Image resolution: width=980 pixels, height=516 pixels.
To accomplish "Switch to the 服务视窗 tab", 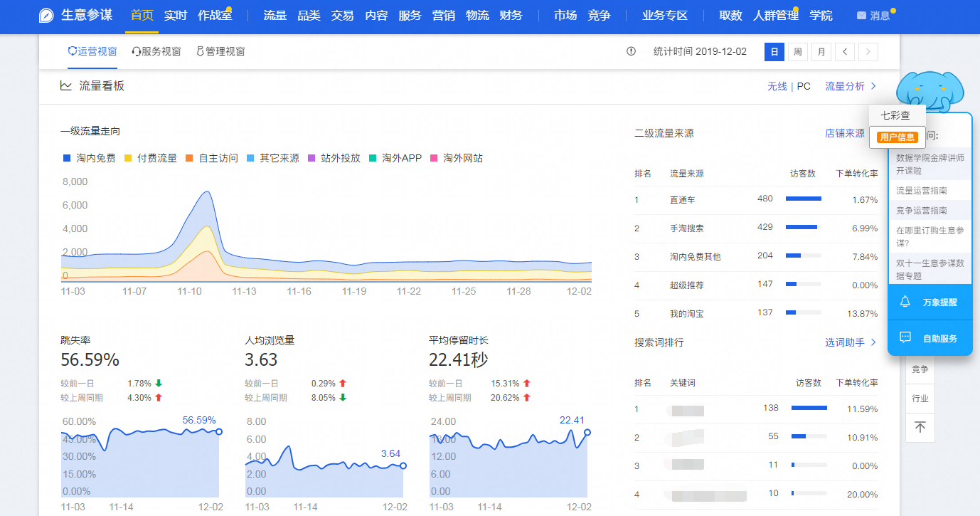I will coord(156,51).
